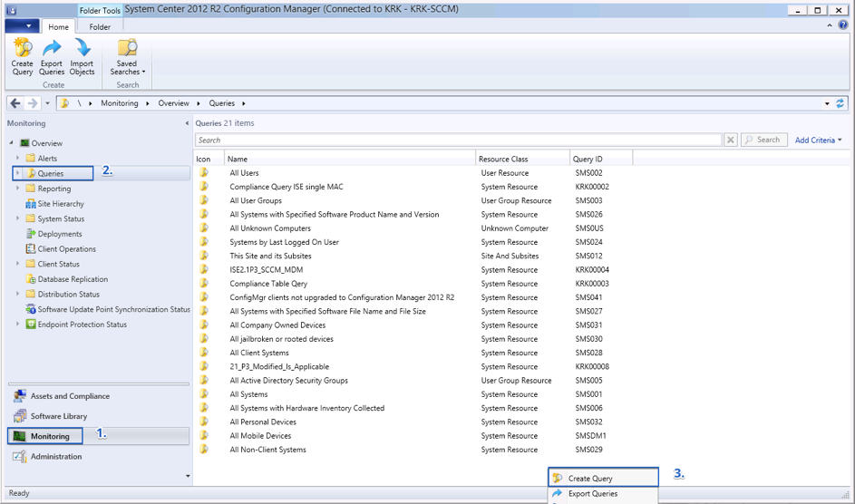Switch to the Home ribbon tab
The image size is (855, 504).
pyautogui.click(x=58, y=26)
